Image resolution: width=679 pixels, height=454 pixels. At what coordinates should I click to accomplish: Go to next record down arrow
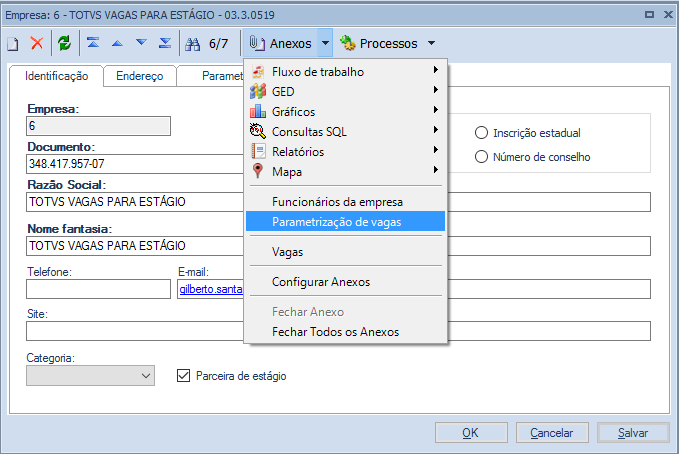click(x=141, y=42)
